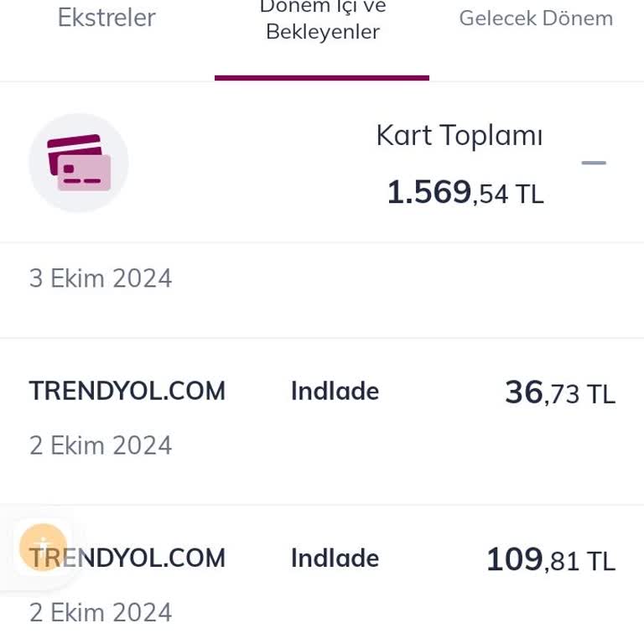Tap the date under the 109,81 TL transaction
This screenshot has height=644, width=644.
click(x=101, y=612)
